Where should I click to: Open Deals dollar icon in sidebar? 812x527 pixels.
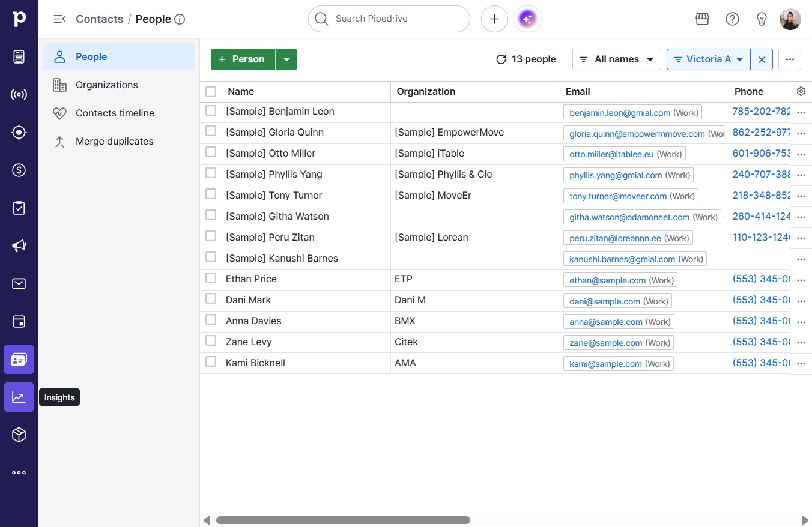click(x=19, y=170)
